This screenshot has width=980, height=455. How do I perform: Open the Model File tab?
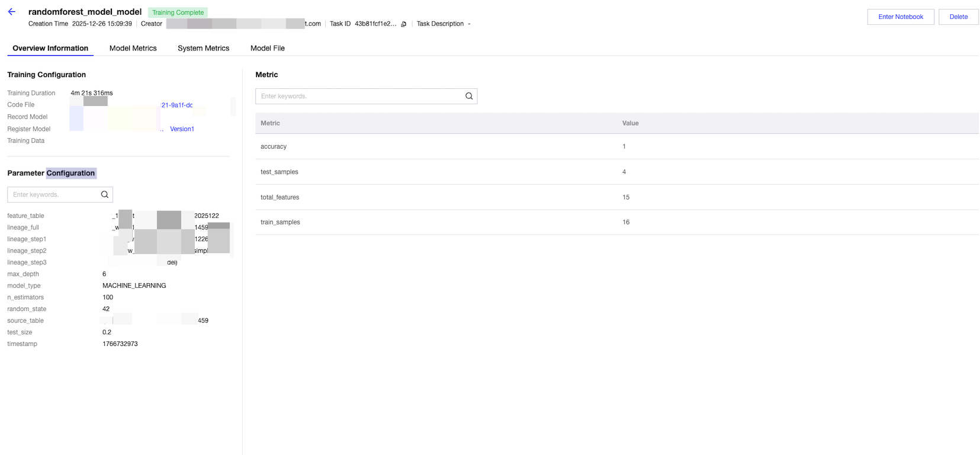pos(268,48)
